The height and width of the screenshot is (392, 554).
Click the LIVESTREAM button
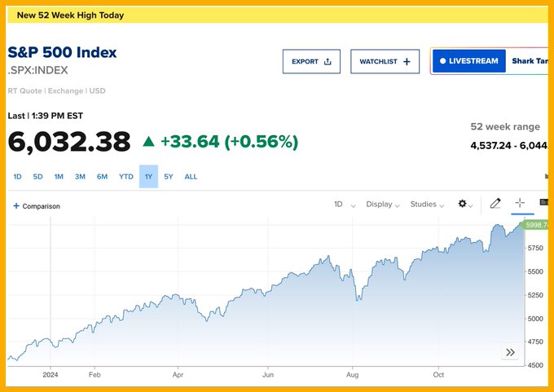coord(468,61)
